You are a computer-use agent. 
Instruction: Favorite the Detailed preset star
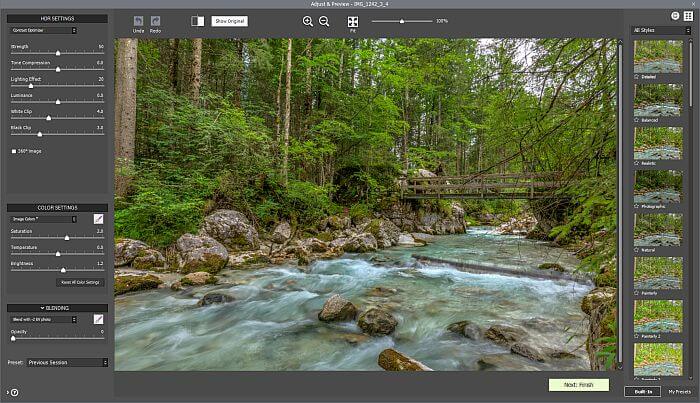637,77
